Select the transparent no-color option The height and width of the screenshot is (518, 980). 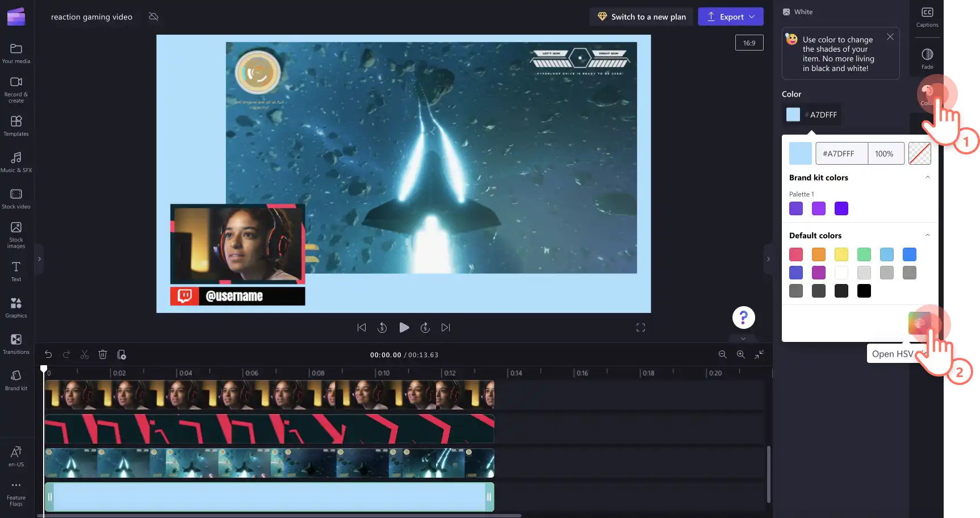click(920, 153)
